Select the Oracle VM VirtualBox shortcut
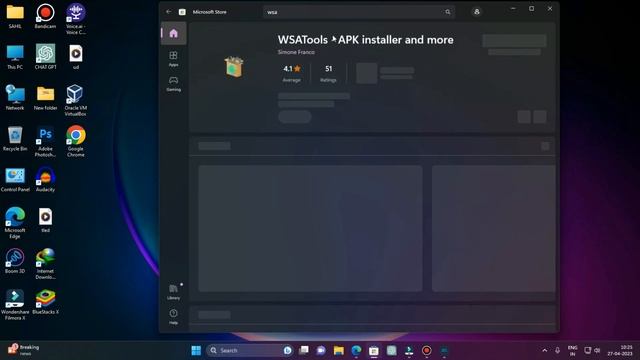This screenshot has height=360, width=640. point(76,100)
